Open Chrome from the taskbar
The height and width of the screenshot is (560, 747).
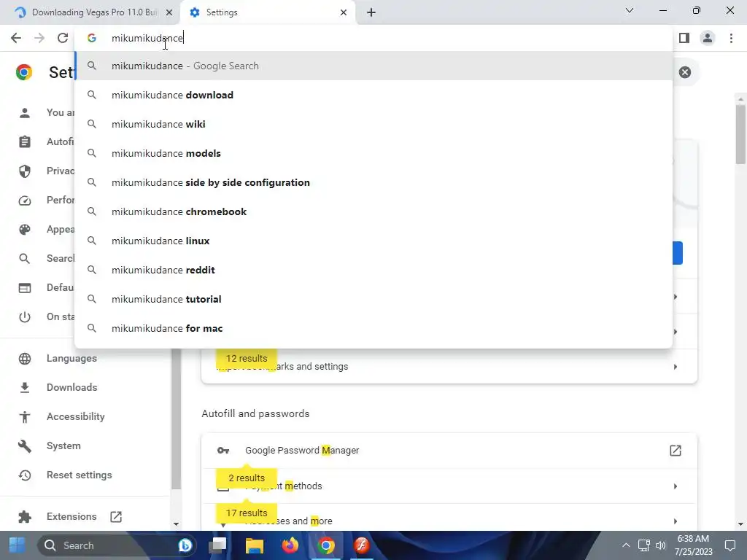tap(326, 545)
